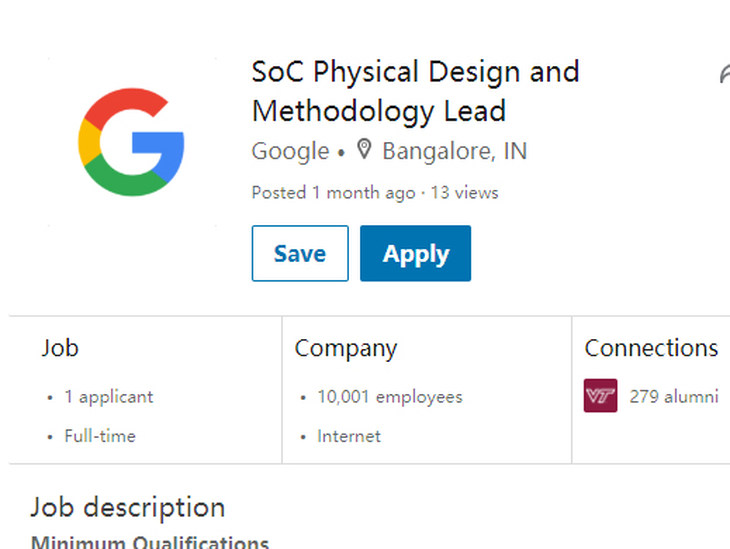Click the Internet industry item
The height and width of the screenshot is (549, 730).
tap(349, 436)
